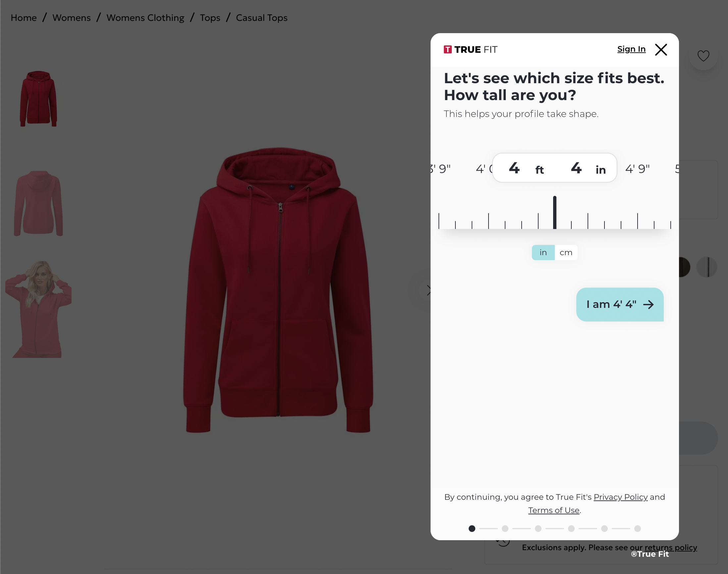Click the feet value in height box
The height and width of the screenshot is (574, 728).
[514, 168]
